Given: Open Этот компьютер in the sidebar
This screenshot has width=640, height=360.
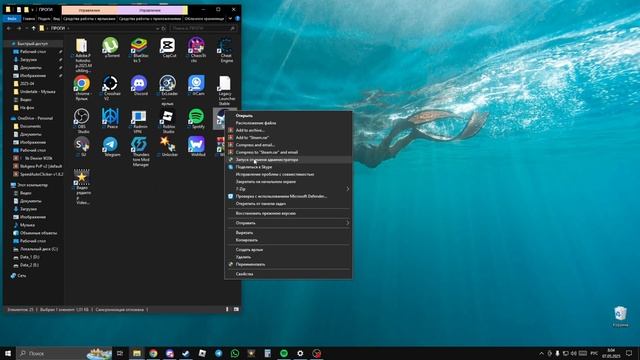Looking at the screenshot, I should coord(32,185).
